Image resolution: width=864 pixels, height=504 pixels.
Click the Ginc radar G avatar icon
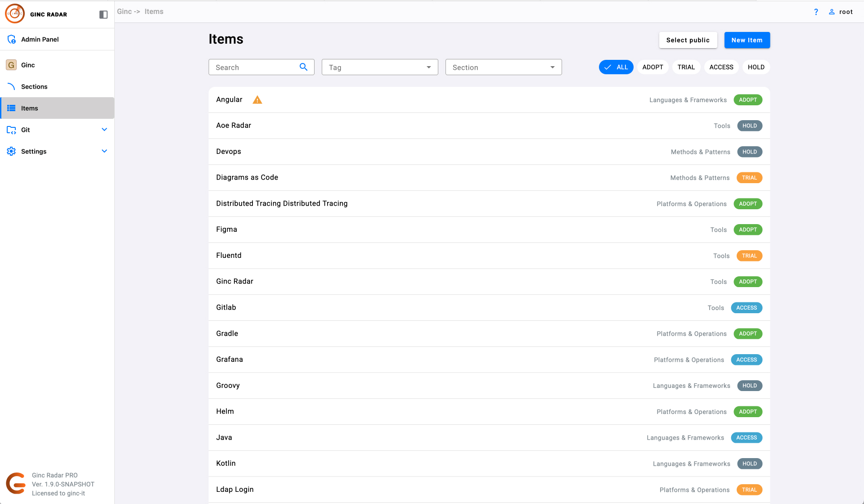pyautogui.click(x=11, y=65)
